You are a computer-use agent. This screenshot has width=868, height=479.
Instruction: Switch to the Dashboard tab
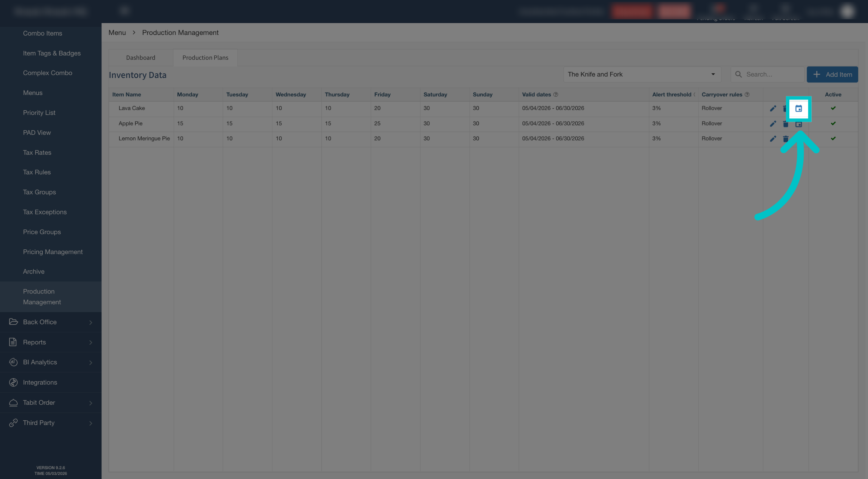(141, 58)
